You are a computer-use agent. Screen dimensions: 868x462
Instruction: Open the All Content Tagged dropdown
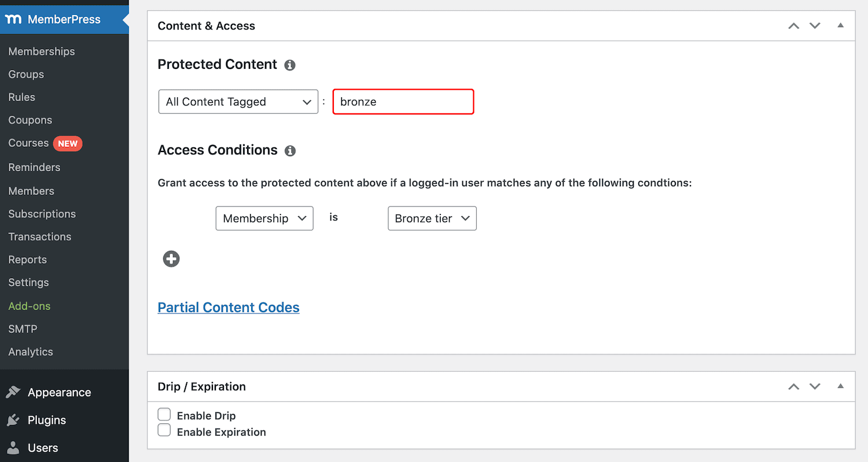tap(238, 102)
